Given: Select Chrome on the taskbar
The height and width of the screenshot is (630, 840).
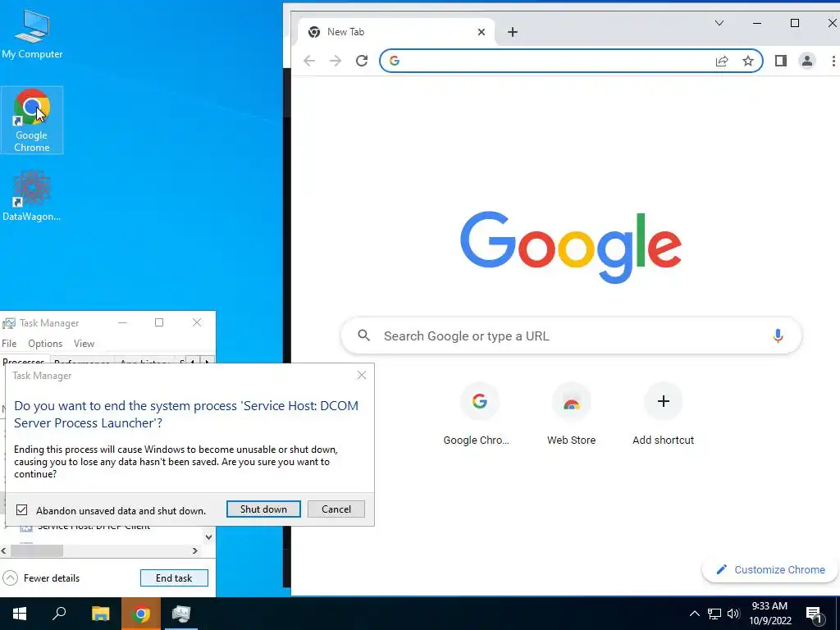Looking at the screenshot, I should point(141,614).
